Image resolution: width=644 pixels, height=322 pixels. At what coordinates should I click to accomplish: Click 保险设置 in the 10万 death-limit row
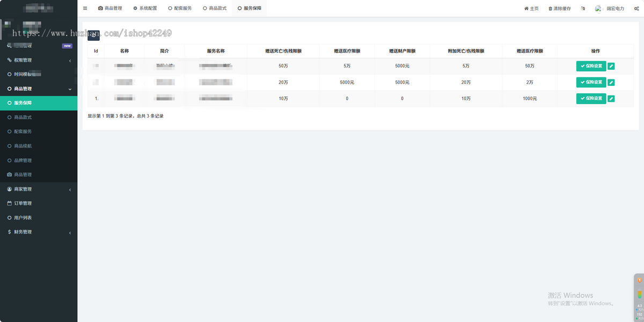591,99
